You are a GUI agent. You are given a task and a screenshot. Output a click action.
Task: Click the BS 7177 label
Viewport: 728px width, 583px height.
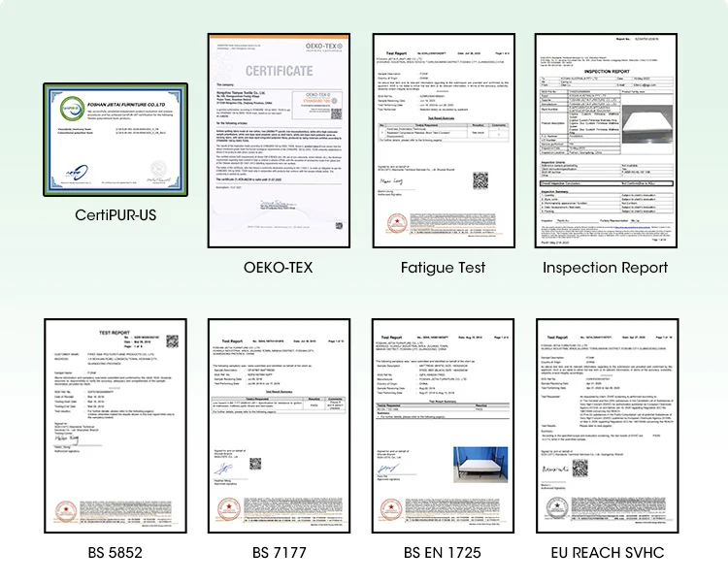pos(279,553)
